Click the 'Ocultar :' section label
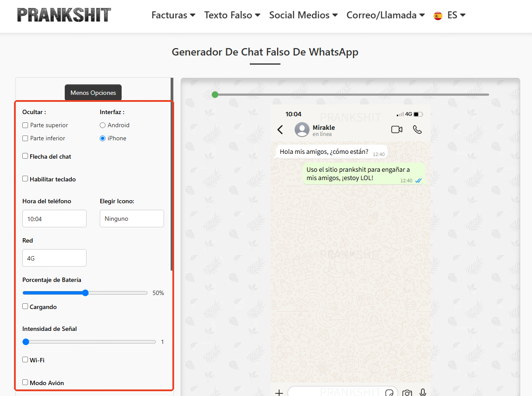The height and width of the screenshot is (396, 532). (34, 112)
